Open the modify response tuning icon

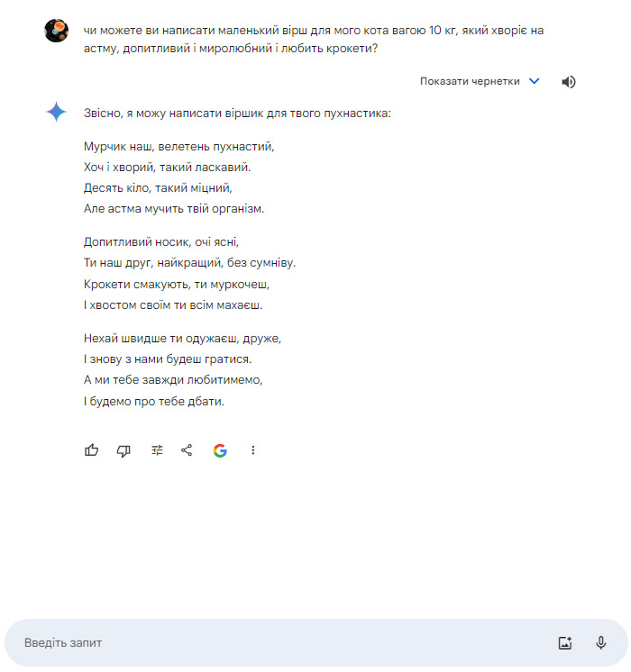tap(157, 450)
